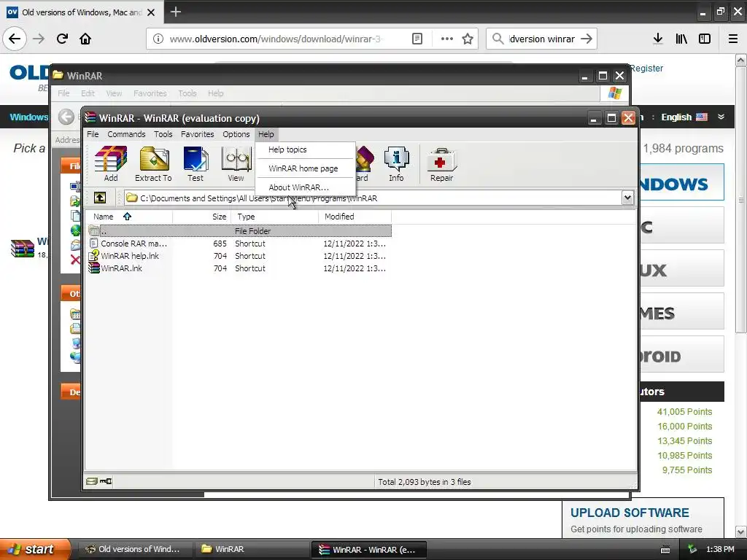Screen dimensions: 747x560
Task: Select the Console RAR ma... file name
Action: (134, 244)
